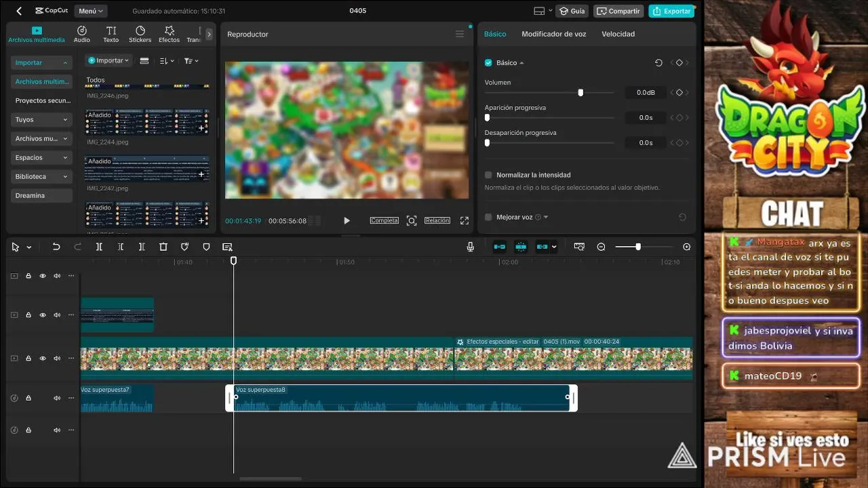Click the timeline zoom slider handle

pyautogui.click(x=638, y=247)
